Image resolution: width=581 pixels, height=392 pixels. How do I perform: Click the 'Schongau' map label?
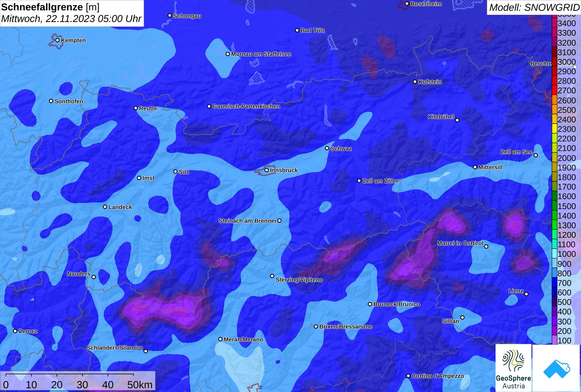pos(187,16)
